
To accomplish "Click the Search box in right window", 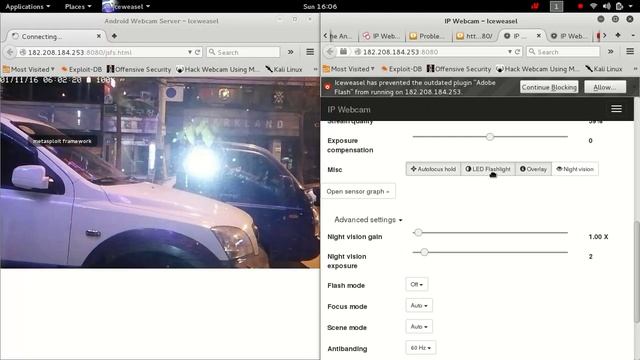I will 563,52.
